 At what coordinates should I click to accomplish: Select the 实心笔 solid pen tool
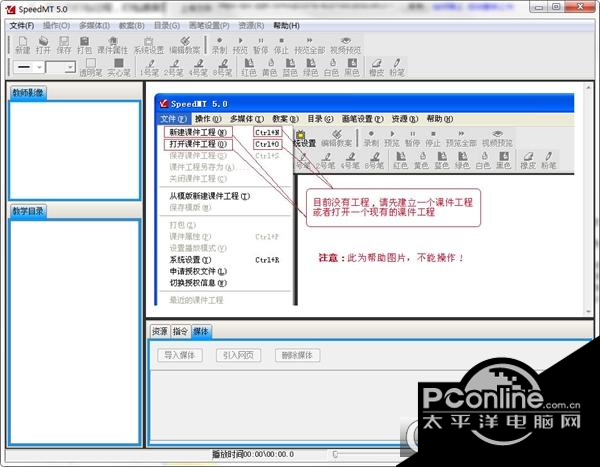tap(119, 67)
